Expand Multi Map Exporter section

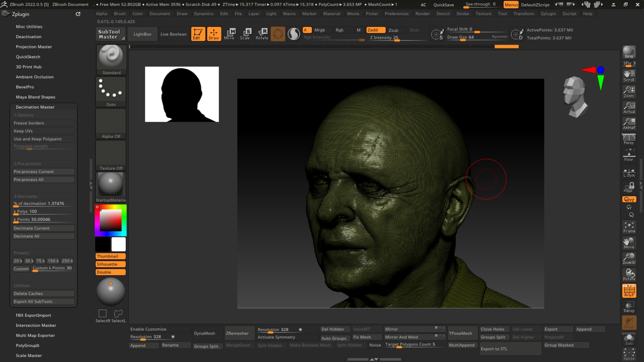point(36,335)
